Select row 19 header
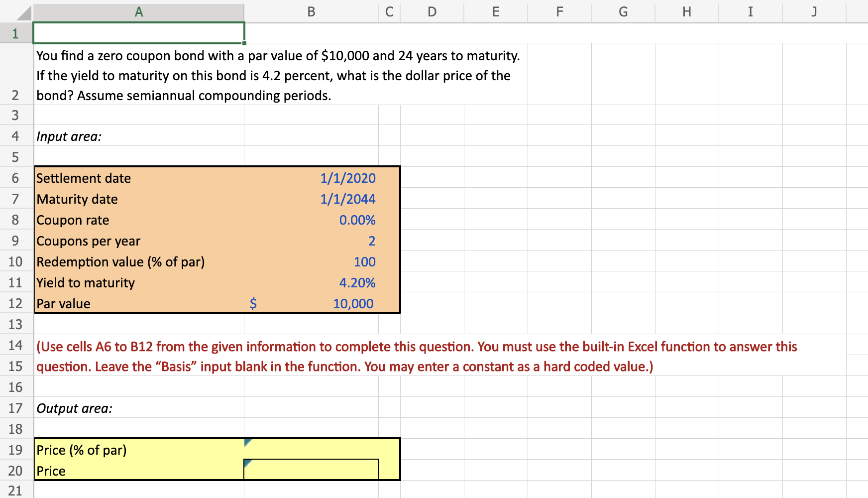This screenshot has width=868, height=498. pyautogui.click(x=16, y=450)
